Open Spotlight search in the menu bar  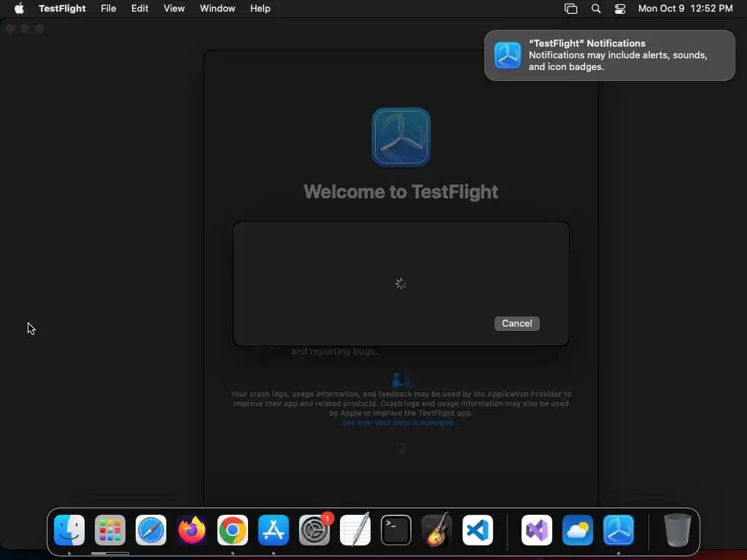point(595,9)
